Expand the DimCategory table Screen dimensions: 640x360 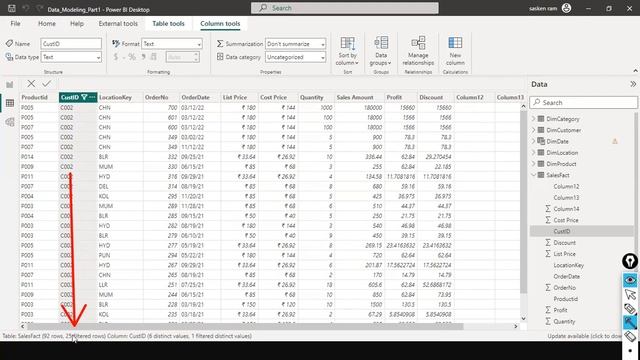coord(533,119)
